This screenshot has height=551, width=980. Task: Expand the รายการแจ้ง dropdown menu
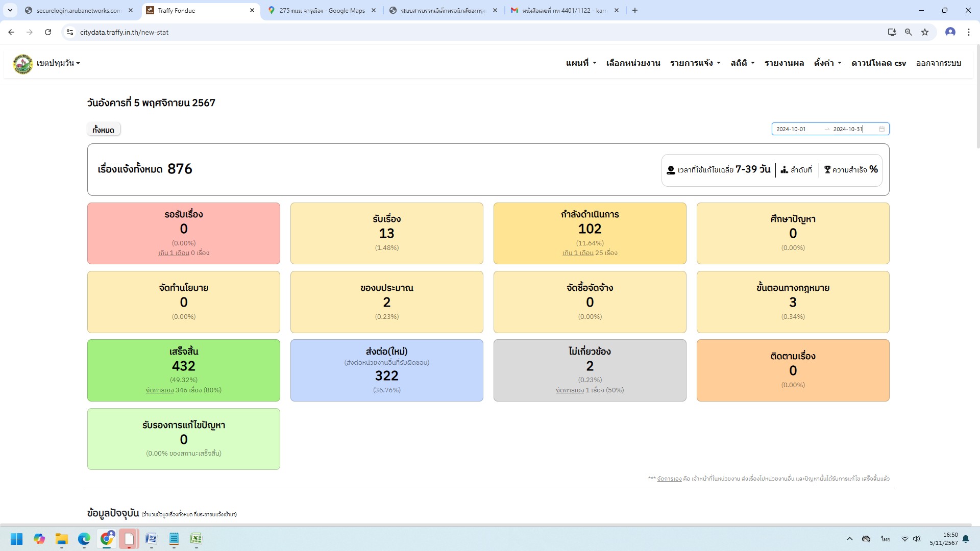tap(695, 63)
